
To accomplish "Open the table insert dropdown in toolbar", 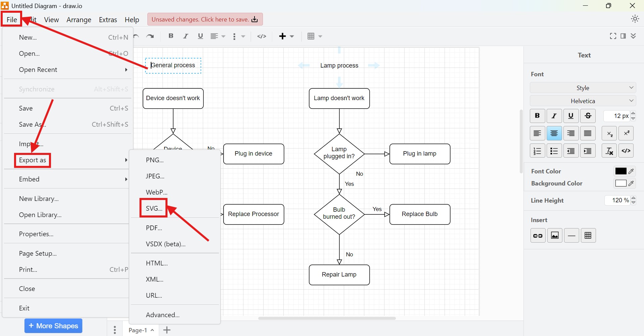I will (321, 36).
